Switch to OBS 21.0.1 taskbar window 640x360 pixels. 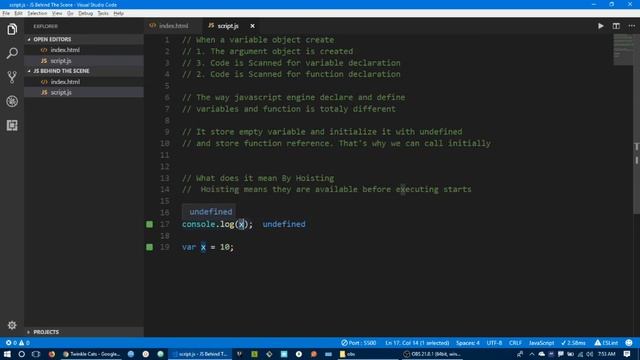[432, 354]
